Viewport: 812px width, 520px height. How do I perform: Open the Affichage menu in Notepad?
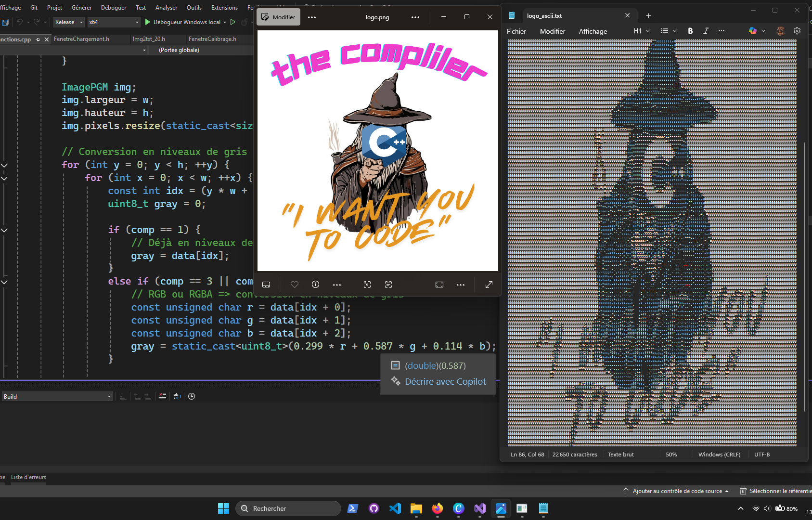click(x=593, y=31)
